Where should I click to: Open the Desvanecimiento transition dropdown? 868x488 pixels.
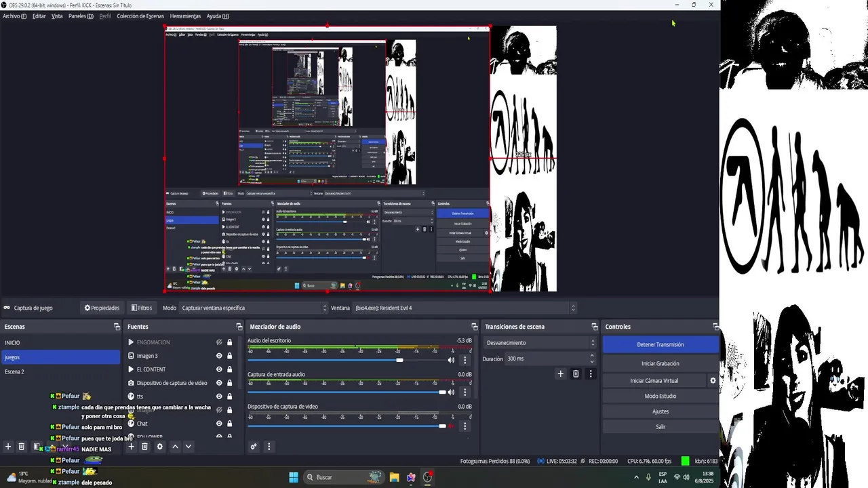(540, 342)
